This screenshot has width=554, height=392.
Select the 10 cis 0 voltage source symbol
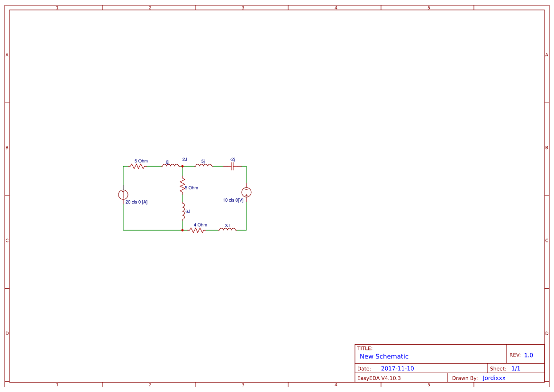tap(246, 192)
